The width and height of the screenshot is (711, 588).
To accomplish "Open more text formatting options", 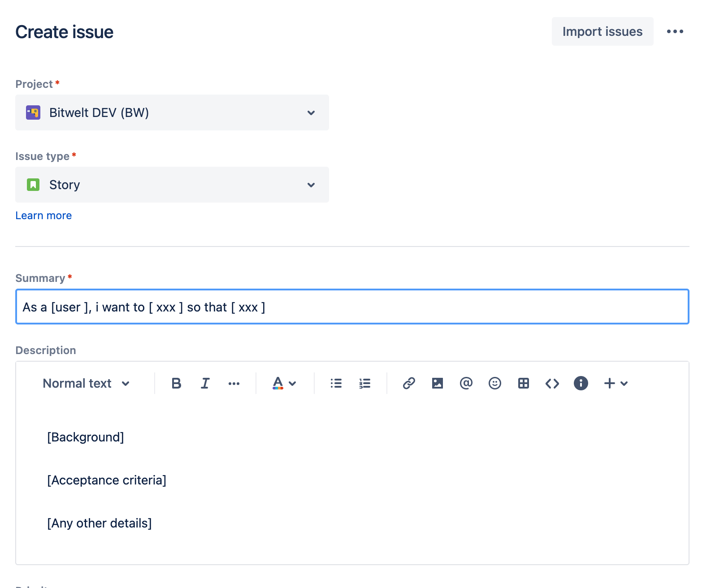I will [234, 383].
